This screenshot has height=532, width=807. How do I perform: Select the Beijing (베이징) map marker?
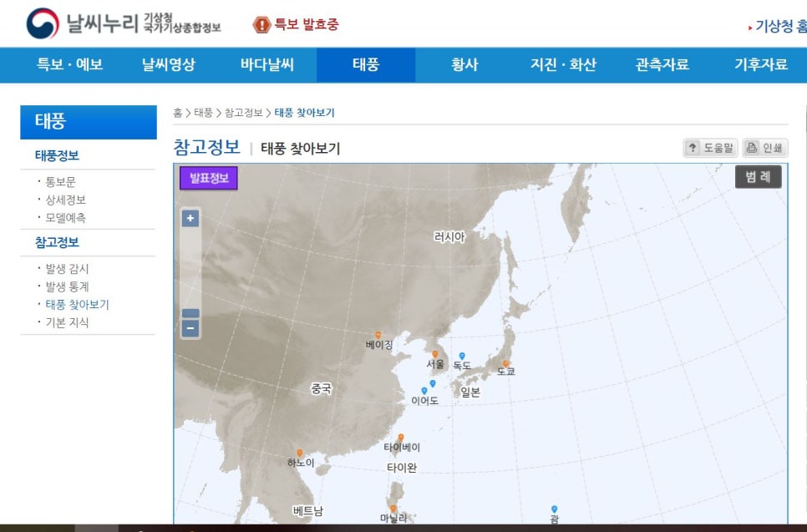[378, 335]
